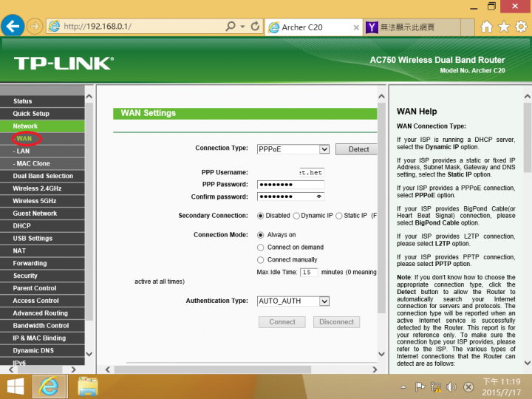Show hidden tray icons arrow
Image resolution: width=532 pixels, height=399 pixels.
[403, 386]
